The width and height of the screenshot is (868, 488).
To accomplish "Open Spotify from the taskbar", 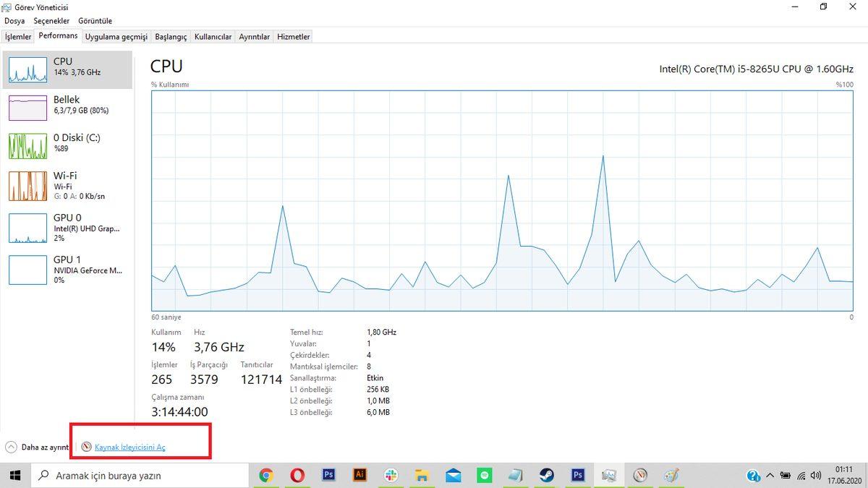I will click(x=484, y=476).
